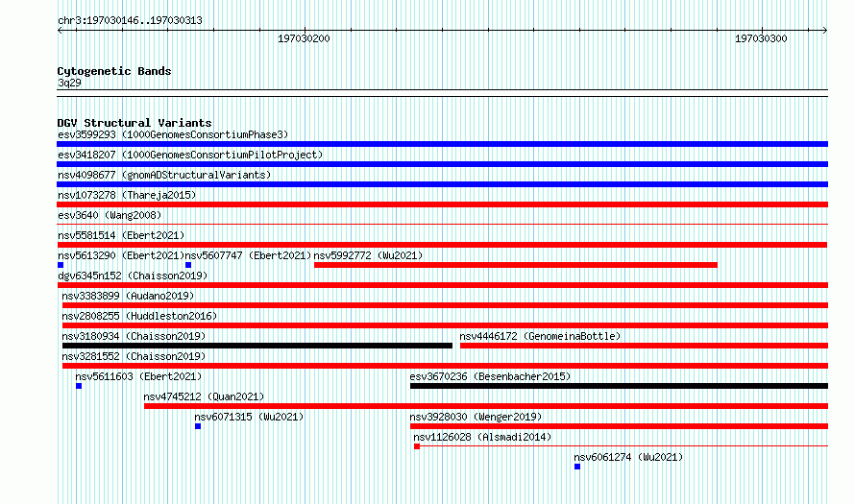The width and height of the screenshot is (855, 504).
Task: Click the nsv5611603 (Ebert2021) label
Action: pos(138,376)
